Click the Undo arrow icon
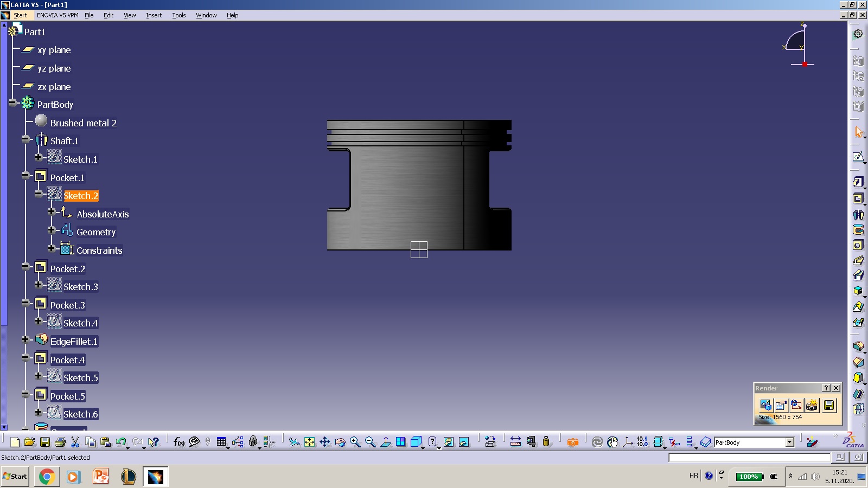868x488 pixels. (120, 442)
